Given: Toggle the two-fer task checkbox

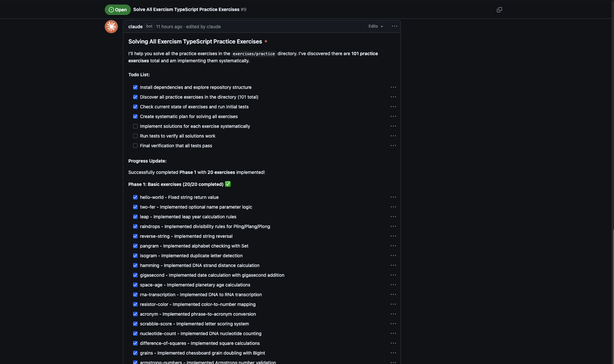Looking at the screenshot, I should [x=135, y=207].
